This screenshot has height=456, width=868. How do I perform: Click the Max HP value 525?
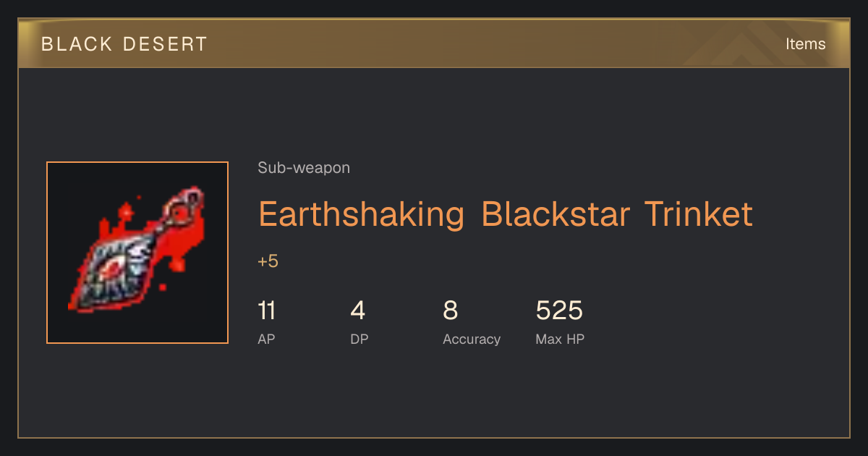pyautogui.click(x=559, y=311)
